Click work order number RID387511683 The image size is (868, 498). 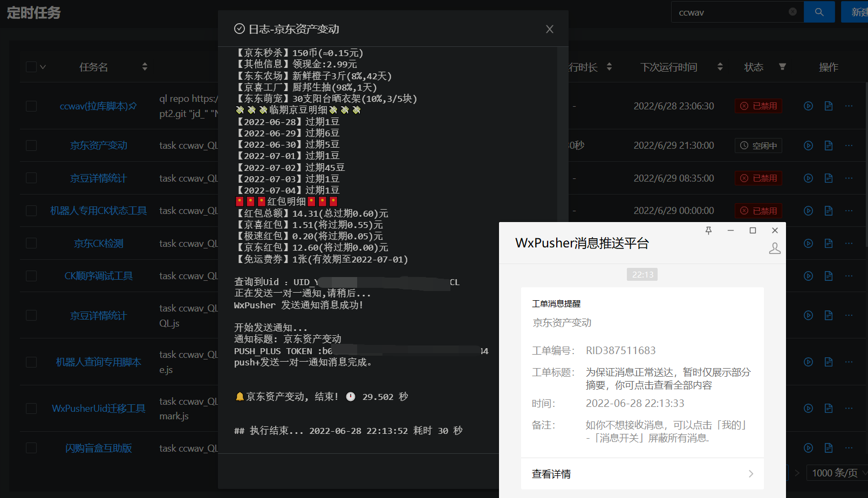click(x=621, y=350)
